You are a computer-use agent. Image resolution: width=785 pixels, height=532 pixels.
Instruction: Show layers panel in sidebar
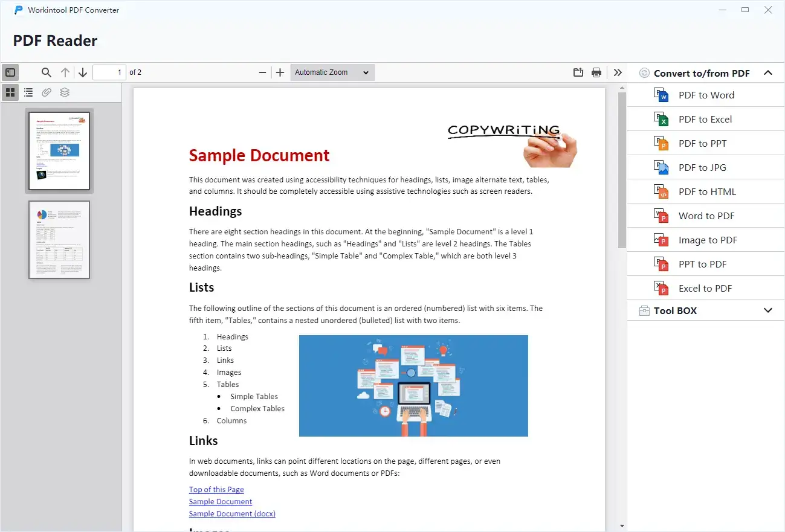(65, 92)
